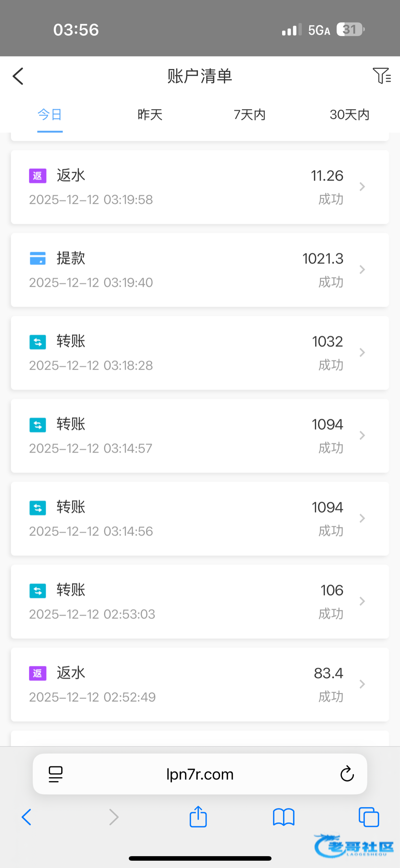Tap the back arrow in the header
The image size is (400, 868).
click(18, 76)
